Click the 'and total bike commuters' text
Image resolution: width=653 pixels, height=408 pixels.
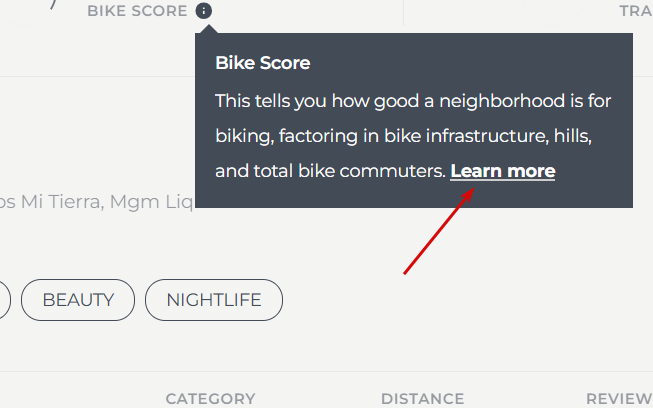point(331,171)
